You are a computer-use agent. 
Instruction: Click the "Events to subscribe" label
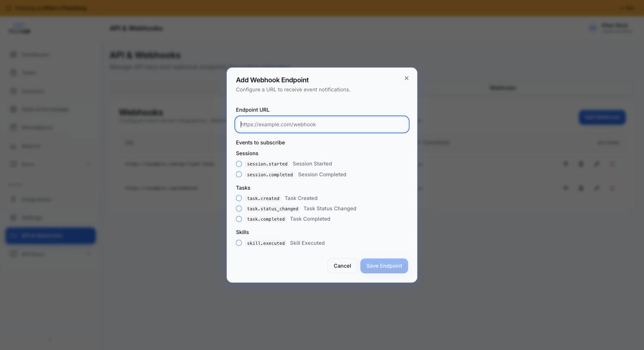click(x=261, y=143)
